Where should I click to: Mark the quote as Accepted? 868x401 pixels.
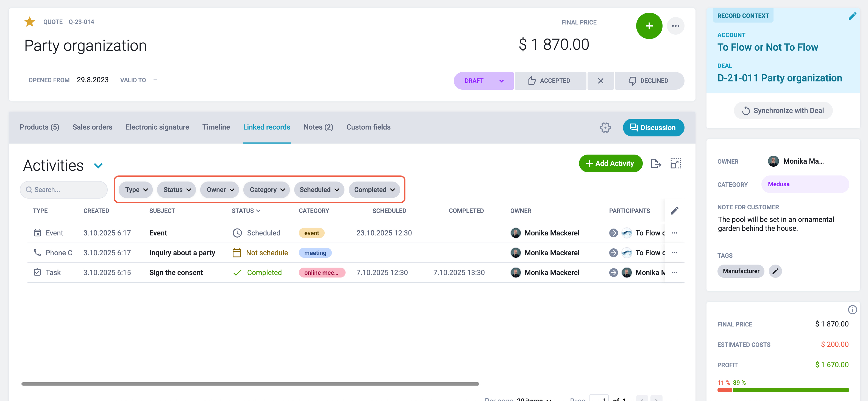coord(550,81)
